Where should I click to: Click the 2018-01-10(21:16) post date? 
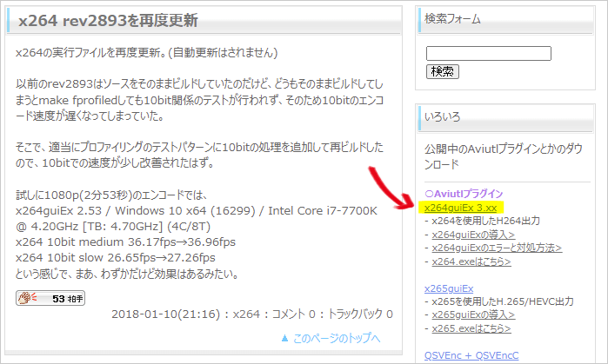165,314
